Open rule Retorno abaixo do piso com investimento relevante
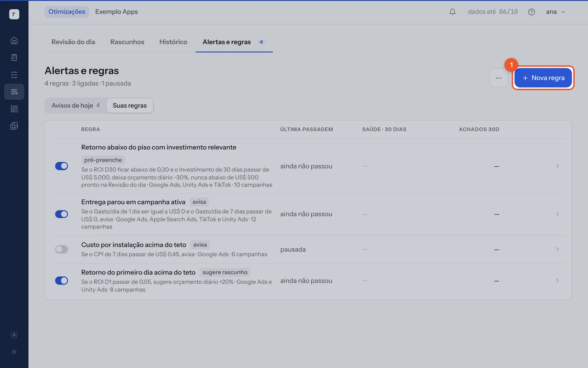Screen dimensions: 588x368 pos(159,147)
